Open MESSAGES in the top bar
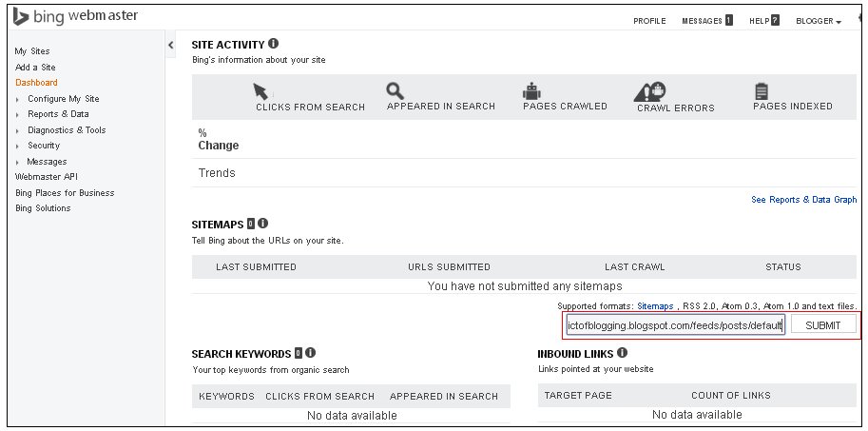This screenshot has width=868, height=431. point(702,21)
